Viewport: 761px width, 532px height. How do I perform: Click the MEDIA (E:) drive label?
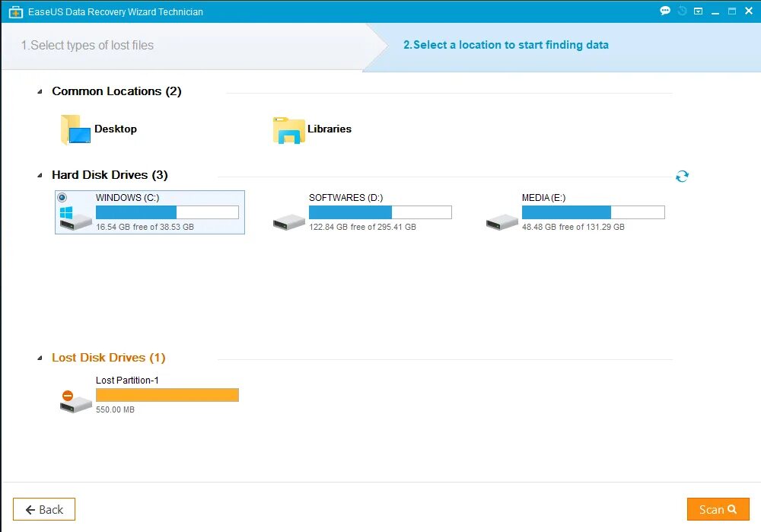[543, 198]
